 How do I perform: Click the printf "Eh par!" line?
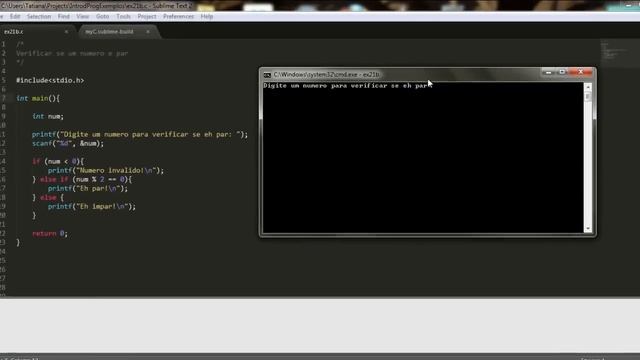click(x=88, y=188)
